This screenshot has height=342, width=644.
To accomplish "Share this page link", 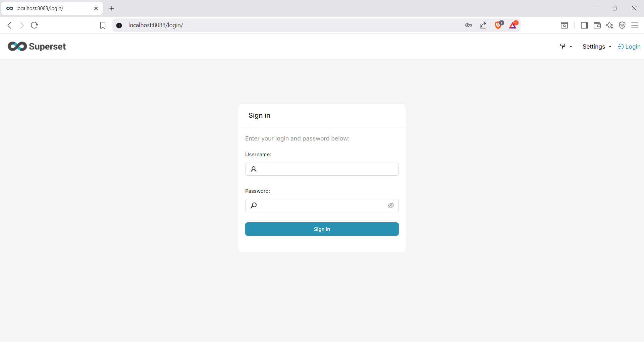I will pos(483,25).
